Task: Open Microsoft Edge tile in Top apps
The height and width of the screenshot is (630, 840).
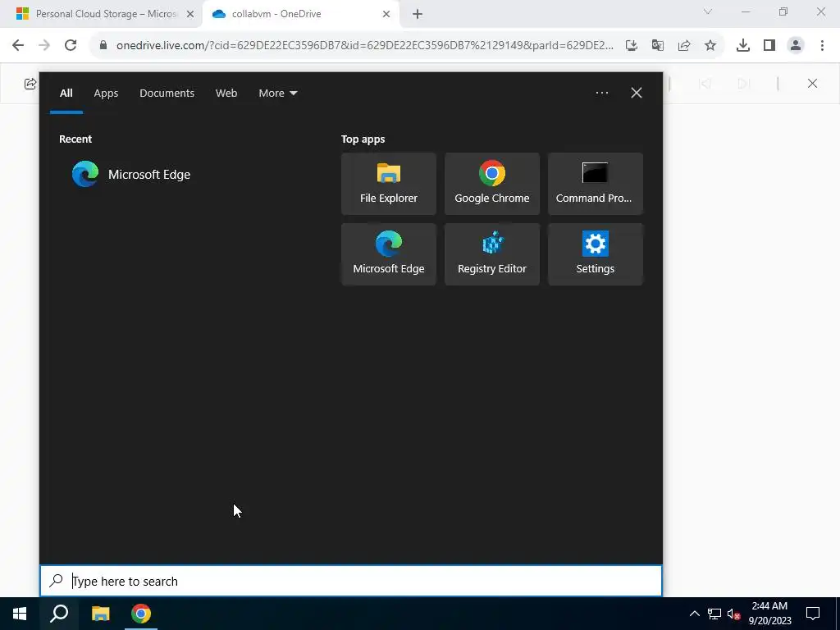Action: click(x=388, y=254)
